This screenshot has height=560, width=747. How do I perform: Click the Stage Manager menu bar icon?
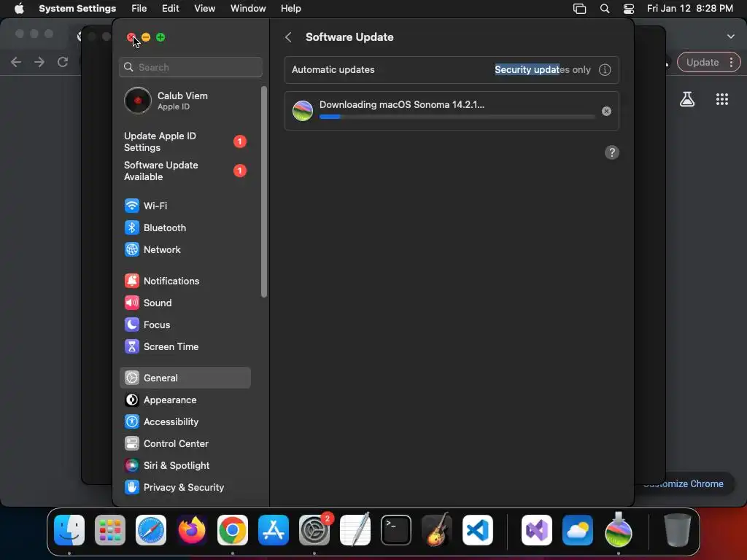[x=579, y=9]
